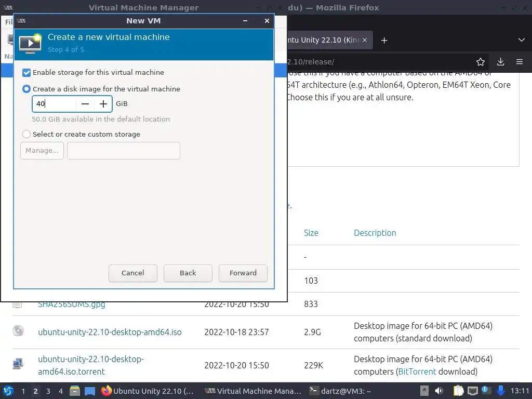The width and height of the screenshot is (532, 399).
Task: Open the volume control tray icon
Action: coord(439,391)
